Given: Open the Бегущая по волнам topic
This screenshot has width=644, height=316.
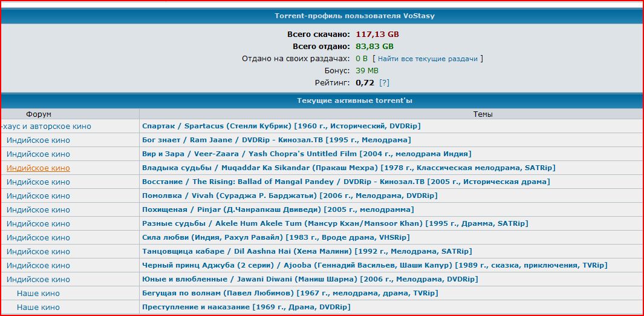Looking at the screenshot, I should [290, 294].
